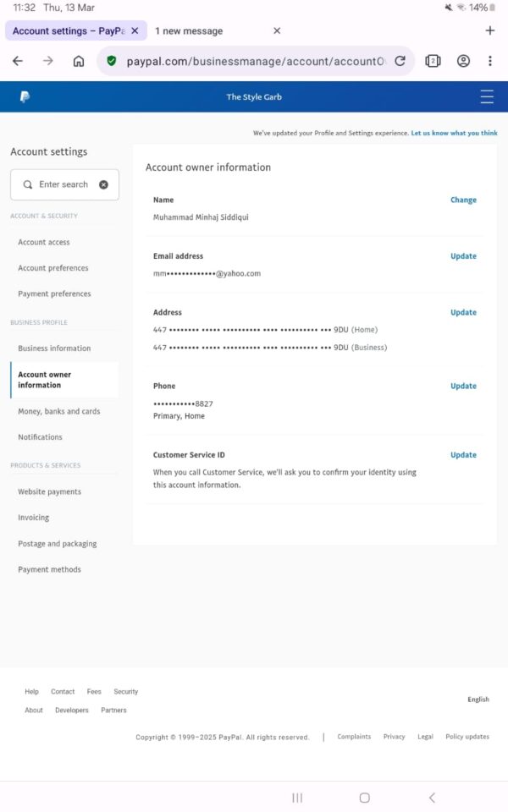The width and height of the screenshot is (508, 812).
Task: Update the Email address
Action: pyautogui.click(x=463, y=256)
